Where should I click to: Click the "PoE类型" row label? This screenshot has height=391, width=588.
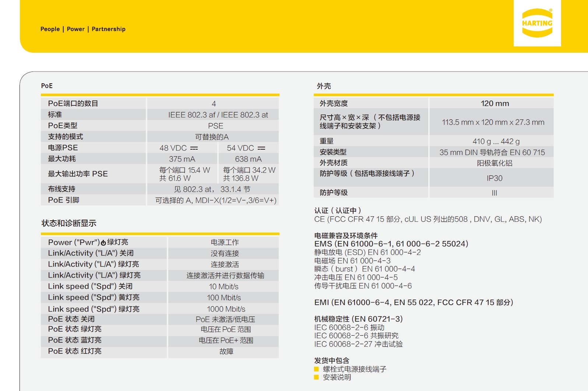63,126
